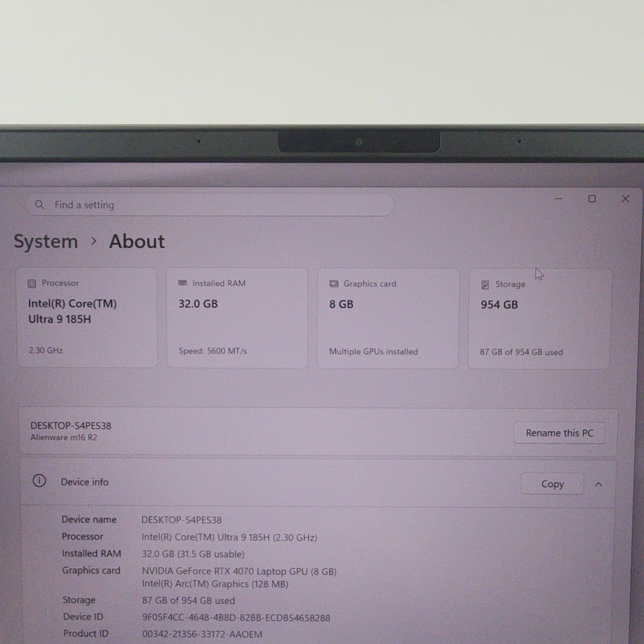Screen dimensions: 644x644
Task: Click the Device name value DESKTOP-S4PES38
Action: click(x=182, y=520)
